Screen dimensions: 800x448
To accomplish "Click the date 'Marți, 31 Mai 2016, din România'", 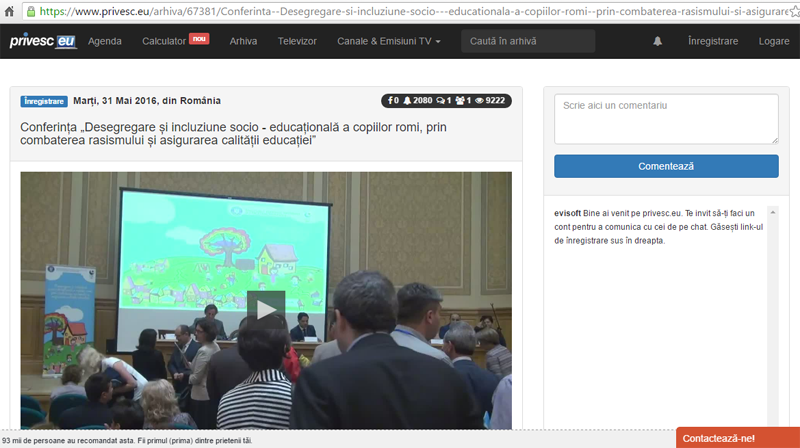I will click(x=147, y=101).
